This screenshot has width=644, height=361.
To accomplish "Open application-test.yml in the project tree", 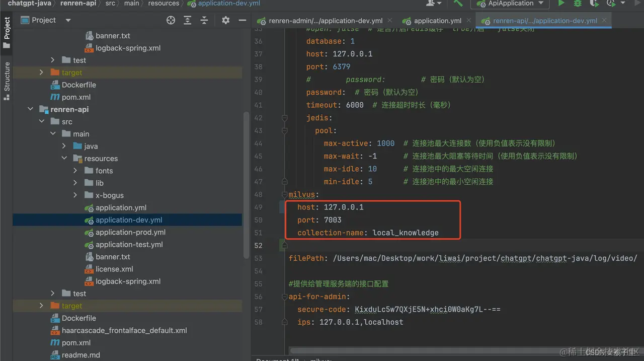I will click(129, 244).
